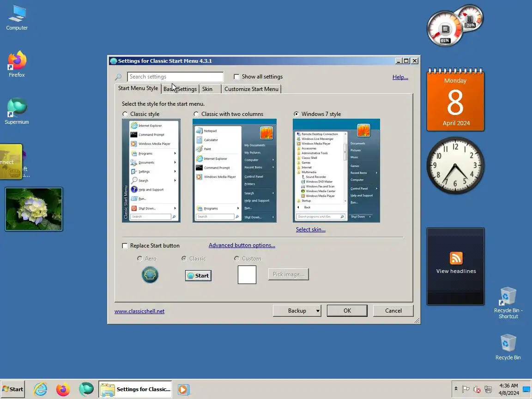The height and width of the screenshot is (399, 532).
Task: Open the Customize Start Menu tab
Action: tap(251, 89)
